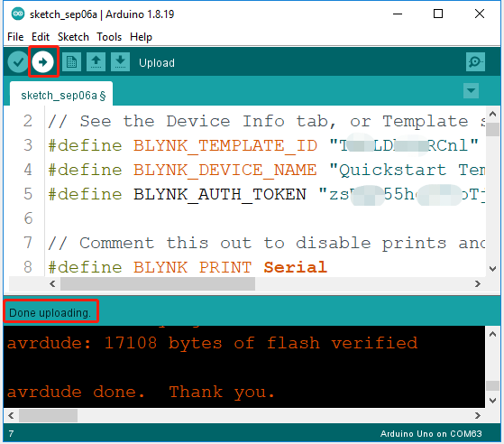This screenshot has width=504, height=444.
Task: Open the File menu
Action: click(x=15, y=37)
